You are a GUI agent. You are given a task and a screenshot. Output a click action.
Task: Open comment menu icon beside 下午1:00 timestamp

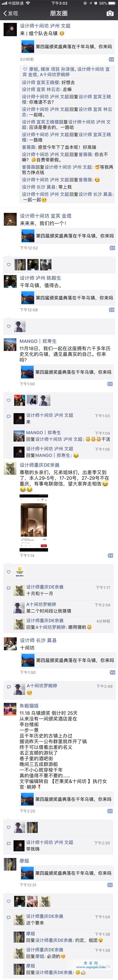110,384
